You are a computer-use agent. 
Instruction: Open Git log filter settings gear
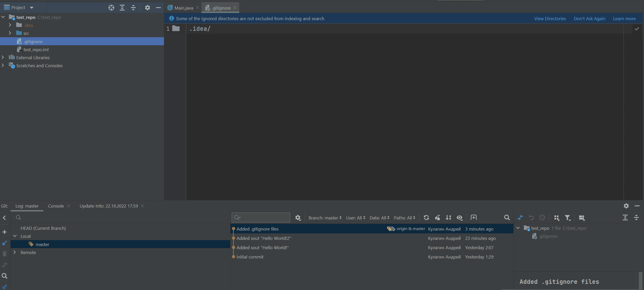tap(298, 218)
